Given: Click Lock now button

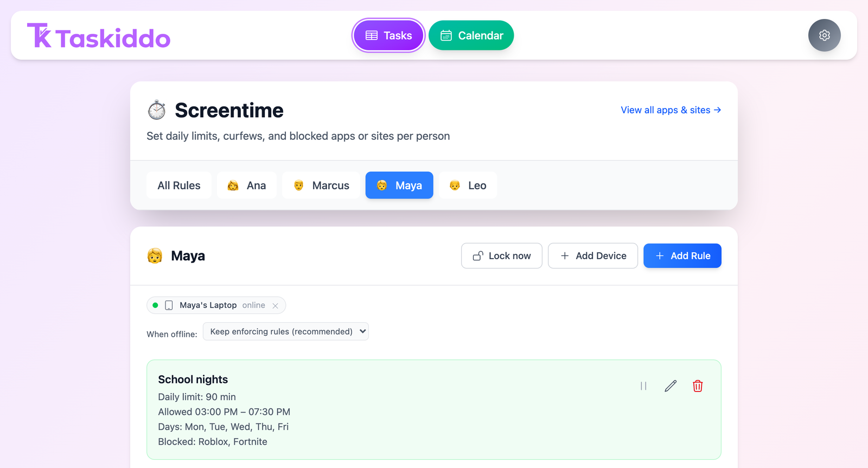Looking at the screenshot, I should [502, 256].
